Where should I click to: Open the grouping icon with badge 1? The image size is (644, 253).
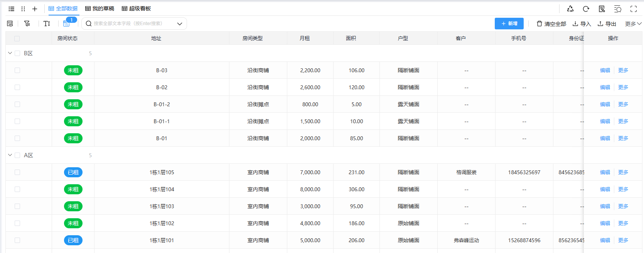tap(66, 24)
